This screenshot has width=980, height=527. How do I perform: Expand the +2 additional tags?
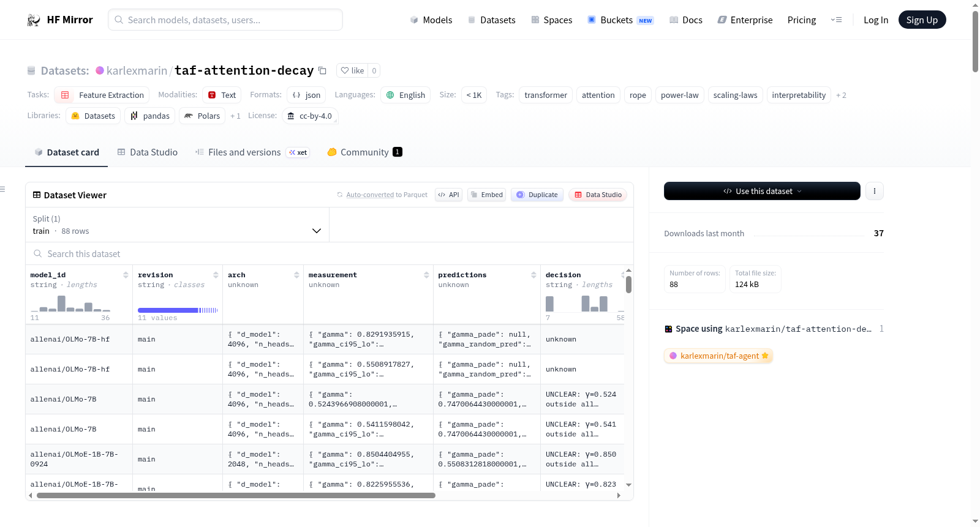(841, 95)
